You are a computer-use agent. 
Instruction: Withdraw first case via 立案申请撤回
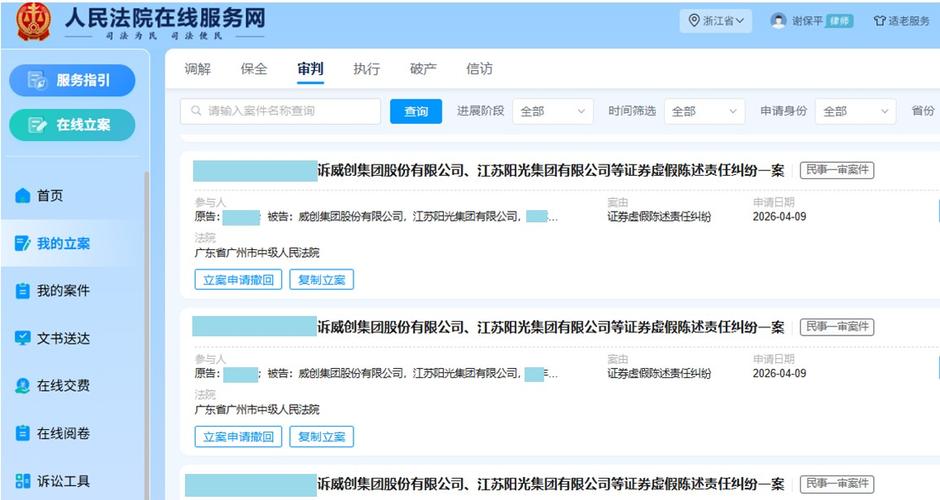(238, 280)
